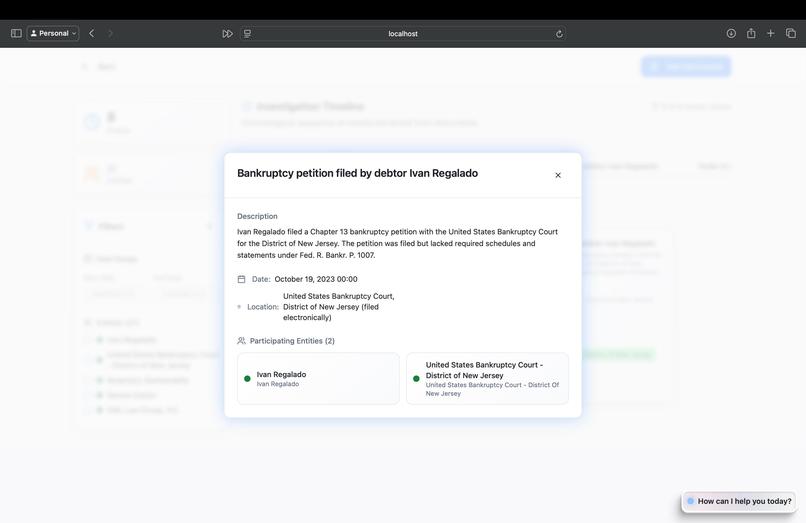Open the Personal profile dropdown
Image resolution: width=806 pixels, height=523 pixels.
(x=53, y=33)
